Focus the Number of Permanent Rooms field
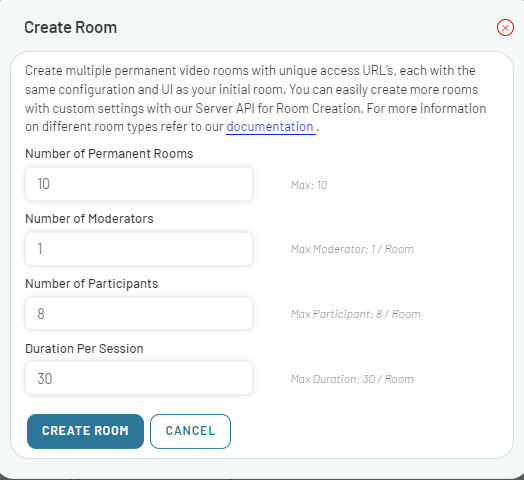524x480 pixels. coord(139,184)
